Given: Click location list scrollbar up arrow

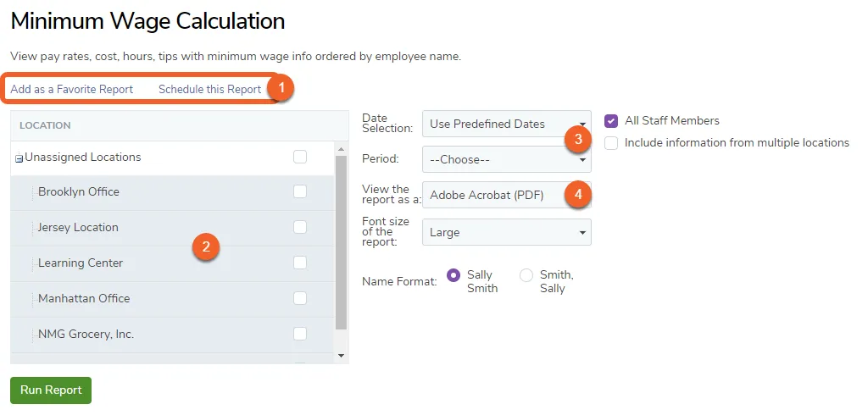Looking at the screenshot, I should pos(341,149).
